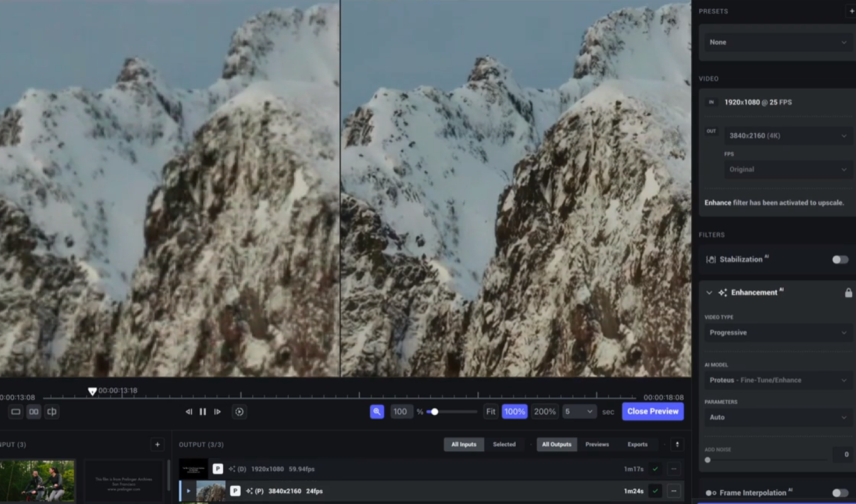Image resolution: width=856 pixels, height=504 pixels.
Task: Pause the preview playback
Action: (x=203, y=412)
